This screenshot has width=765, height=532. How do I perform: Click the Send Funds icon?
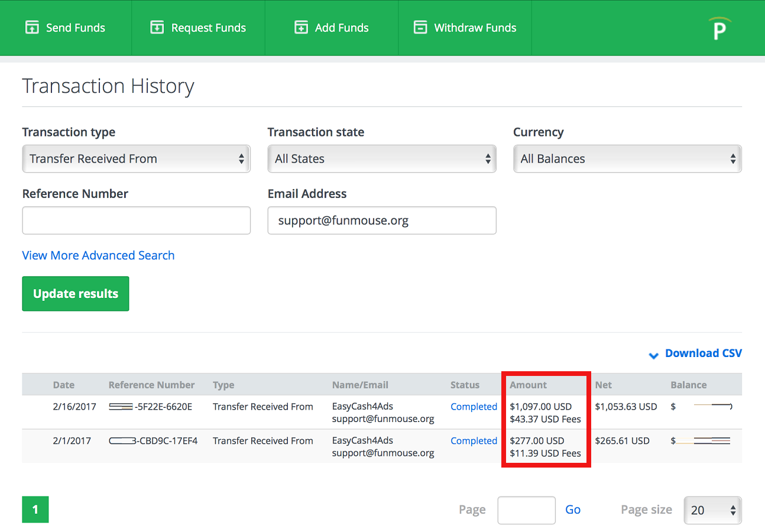pyautogui.click(x=32, y=28)
